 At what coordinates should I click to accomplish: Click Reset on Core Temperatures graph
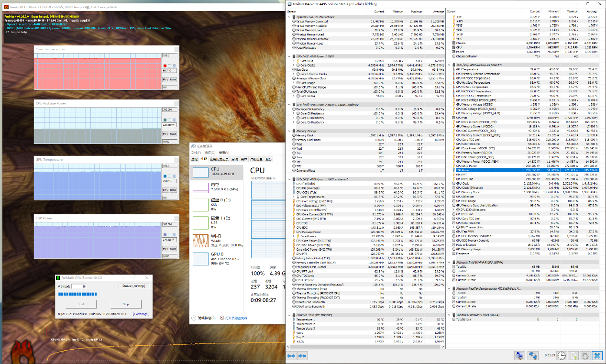coord(173,79)
